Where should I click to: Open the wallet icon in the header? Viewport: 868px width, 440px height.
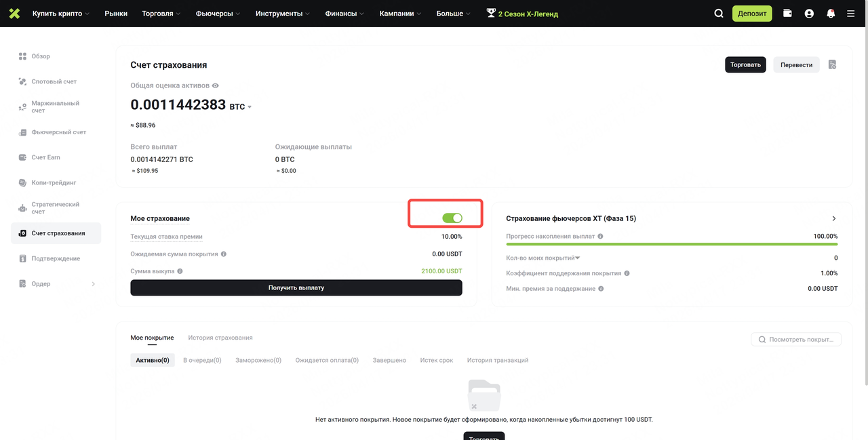click(787, 14)
